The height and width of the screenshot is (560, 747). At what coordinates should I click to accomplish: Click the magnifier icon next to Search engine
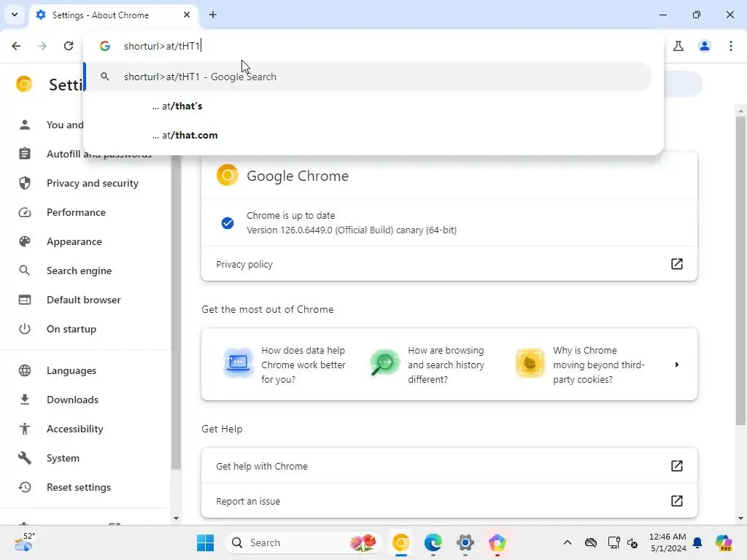coord(25,271)
